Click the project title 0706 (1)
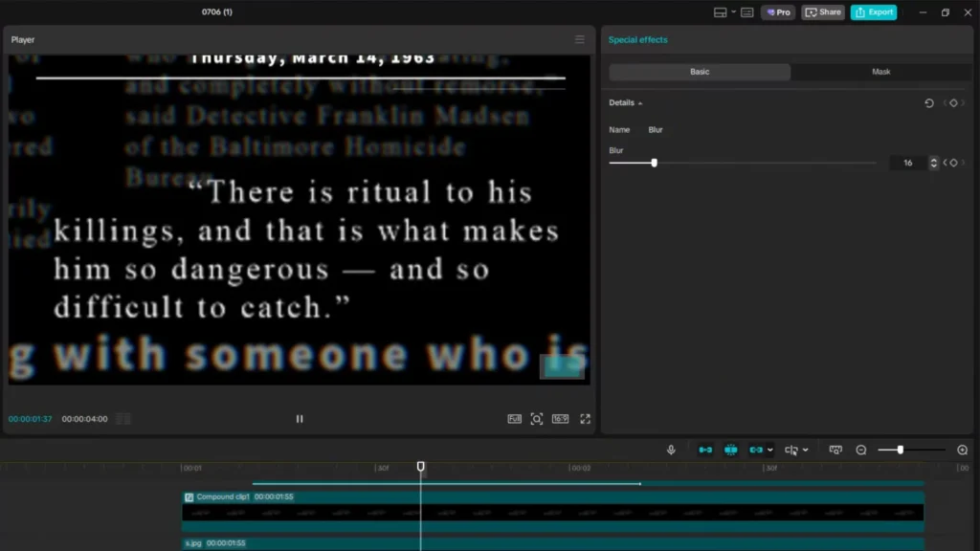 [217, 11]
